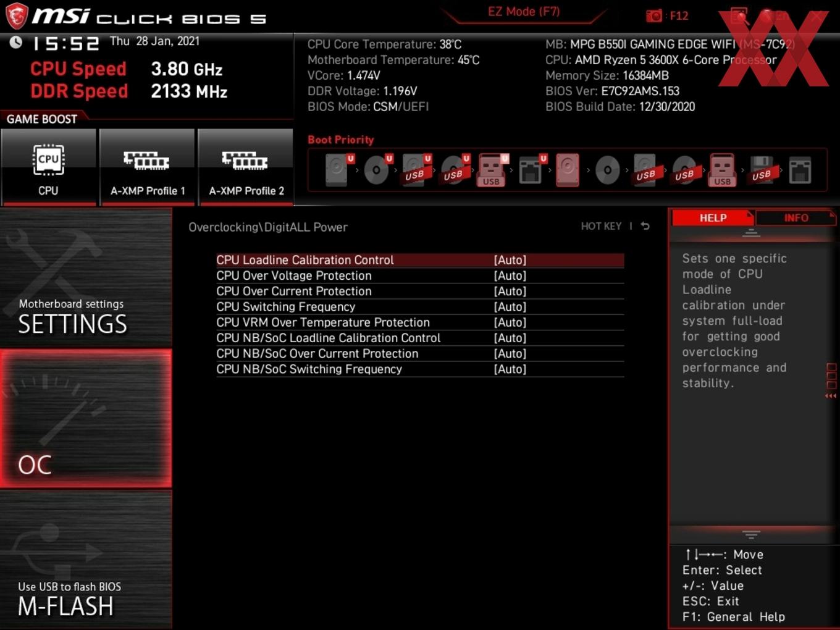Click the Overclocking\DigitALL Power breadcrumb
Viewport: 840px width, 630px height.
[x=268, y=227]
